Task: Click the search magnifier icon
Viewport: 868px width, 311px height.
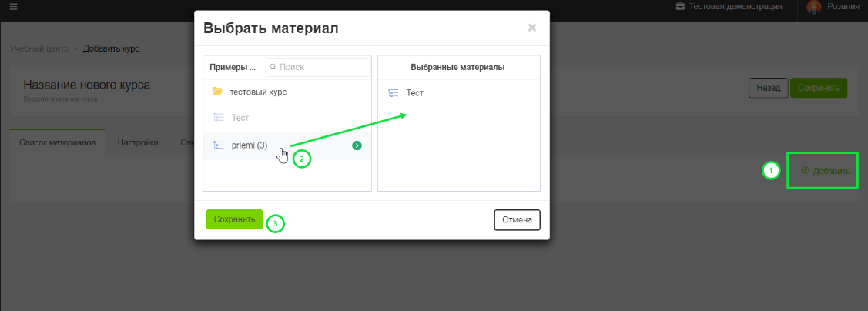Action: coord(273,67)
